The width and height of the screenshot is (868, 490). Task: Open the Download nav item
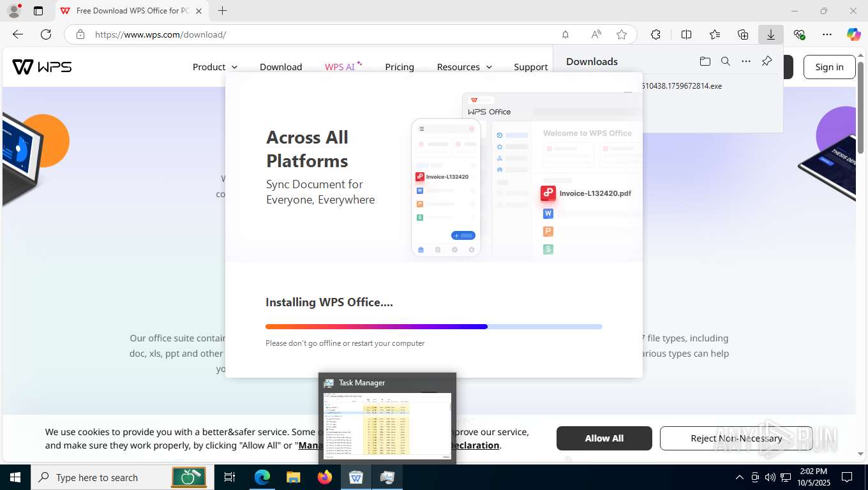(281, 67)
